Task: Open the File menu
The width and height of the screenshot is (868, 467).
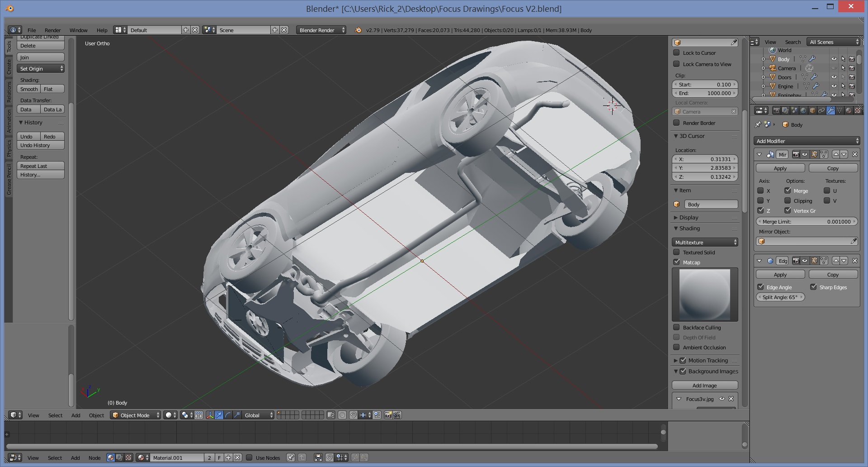Action: click(32, 30)
